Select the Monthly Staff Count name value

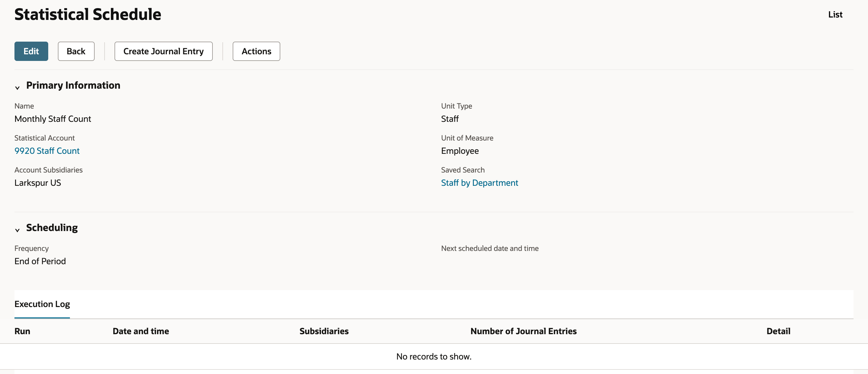coord(52,119)
